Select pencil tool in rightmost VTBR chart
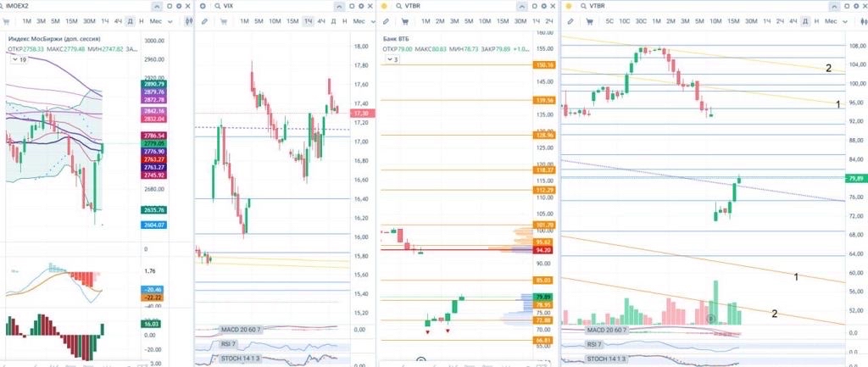The height and width of the screenshot is (367, 868). (570, 19)
